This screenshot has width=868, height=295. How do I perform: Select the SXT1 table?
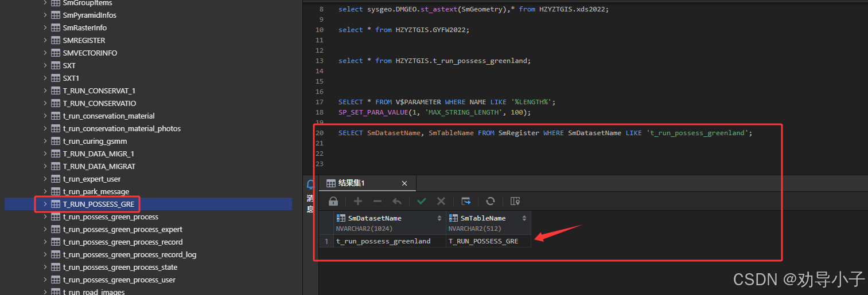click(71, 78)
